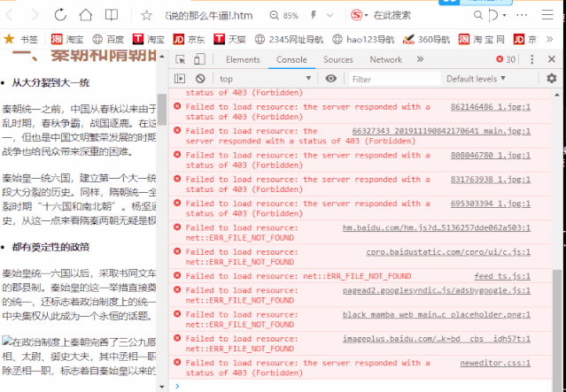The width and height of the screenshot is (566, 392).
Task: Open console settings gear
Action: (x=552, y=79)
